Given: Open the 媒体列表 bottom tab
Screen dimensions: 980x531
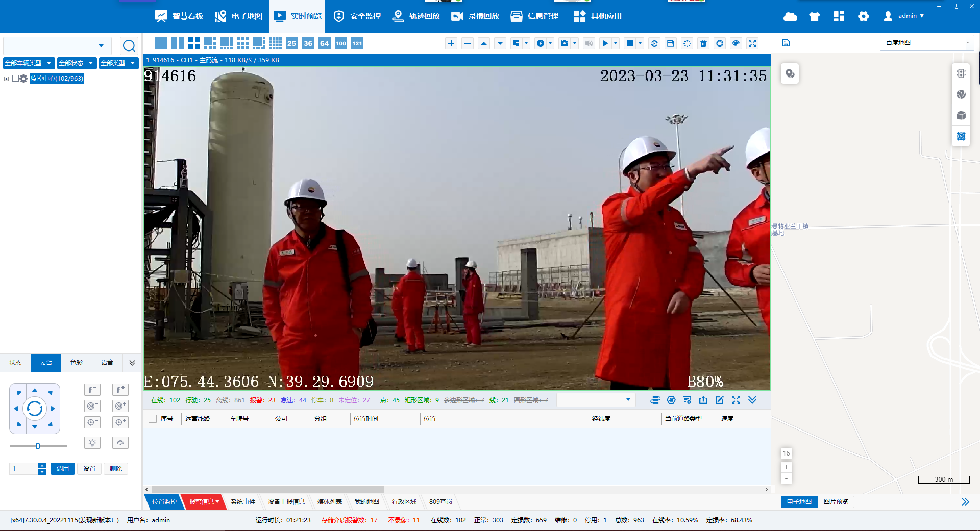Looking at the screenshot, I should coord(329,502).
